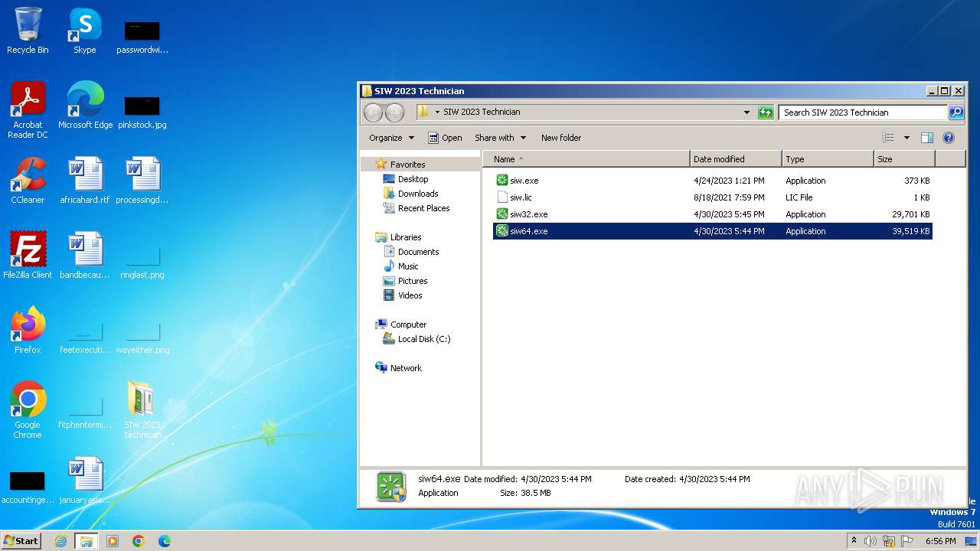980x551 pixels.
Task: Click the Open toolbar button
Action: point(445,138)
